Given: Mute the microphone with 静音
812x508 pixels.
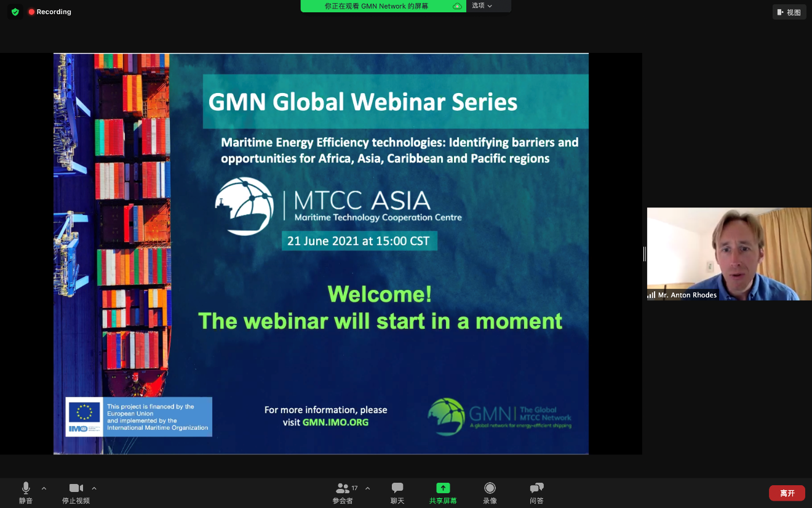Looking at the screenshot, I should point(26,493).
